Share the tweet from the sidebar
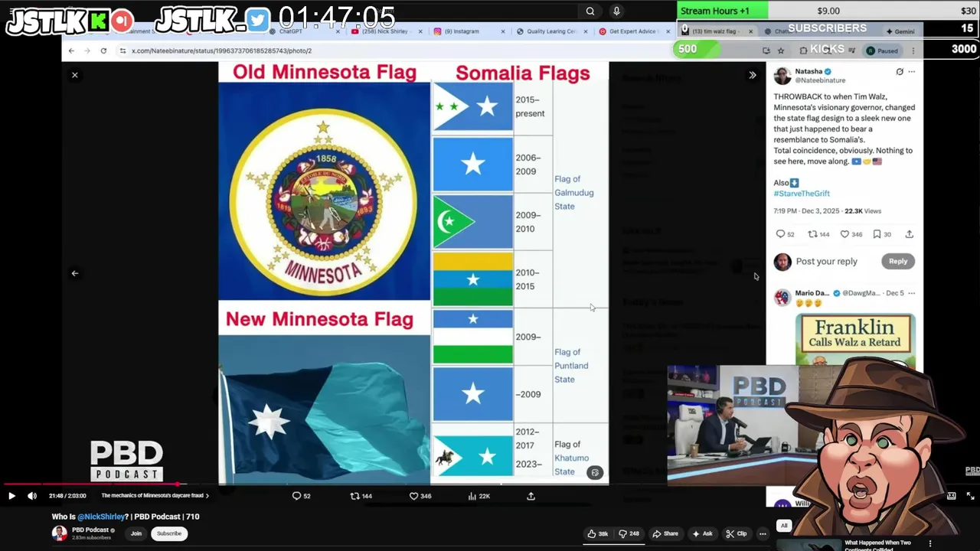This screenshot has height=551, width=980. (909, 234)
